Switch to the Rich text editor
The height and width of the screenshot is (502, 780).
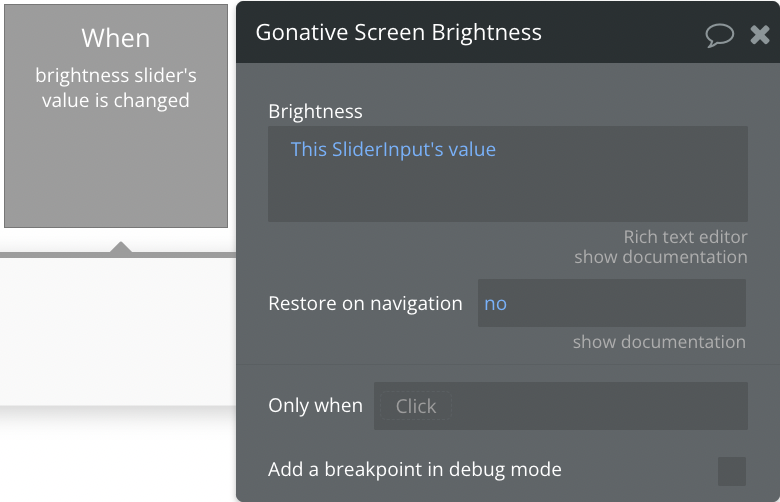pyautogui.click(x=685, y=237)
